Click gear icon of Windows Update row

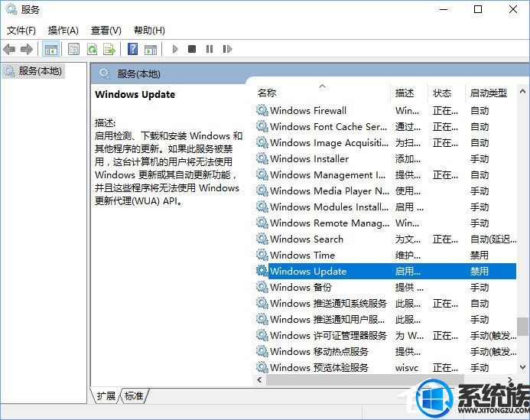tap(262, 272)
